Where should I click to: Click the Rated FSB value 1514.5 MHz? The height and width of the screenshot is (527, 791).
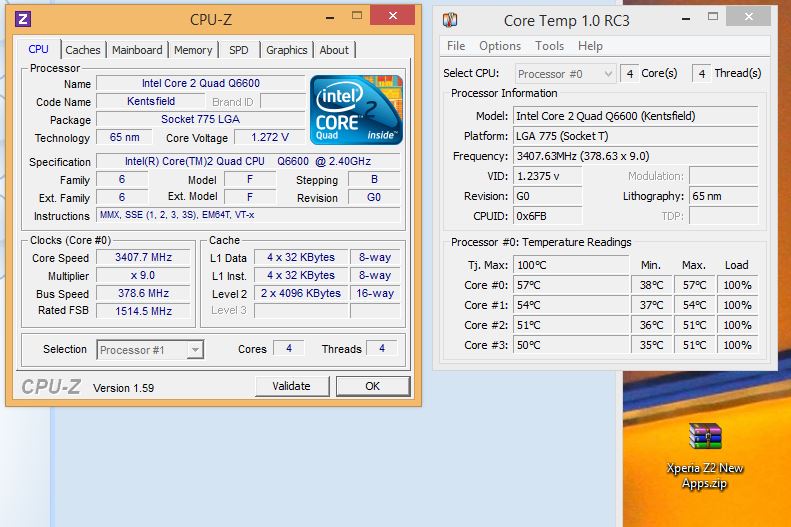click(x=143, y=311)
